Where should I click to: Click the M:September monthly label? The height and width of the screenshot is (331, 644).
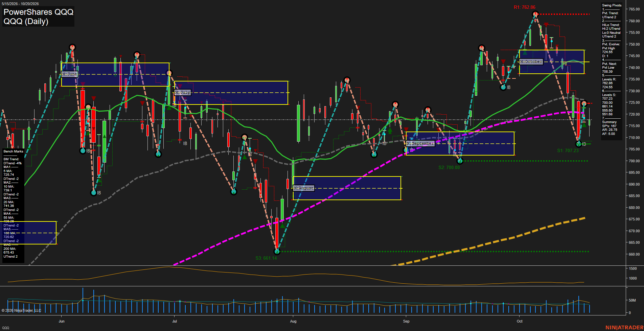click(x=420, y=143)
